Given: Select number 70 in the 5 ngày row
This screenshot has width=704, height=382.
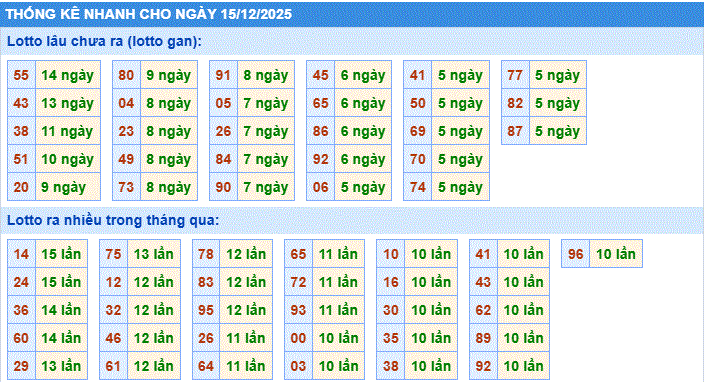Looking at the screenshot, I should pos(418,159).
